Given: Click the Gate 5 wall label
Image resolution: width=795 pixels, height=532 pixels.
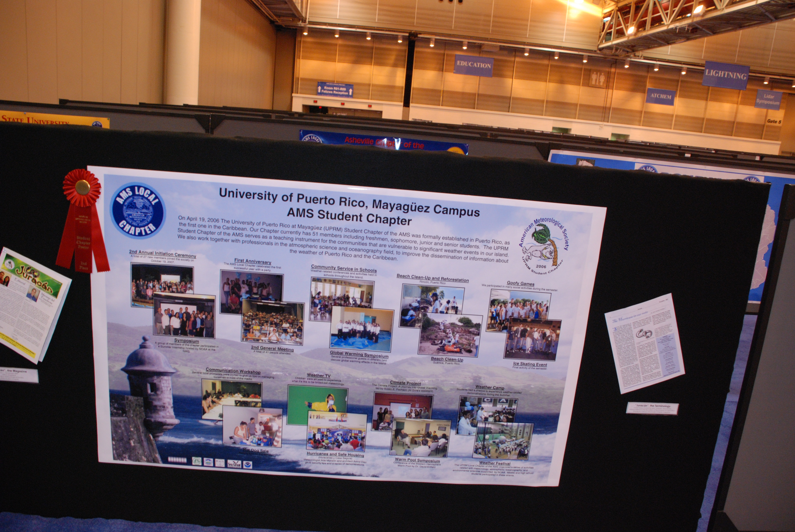Looking at the screenshot, I should 774,121.
